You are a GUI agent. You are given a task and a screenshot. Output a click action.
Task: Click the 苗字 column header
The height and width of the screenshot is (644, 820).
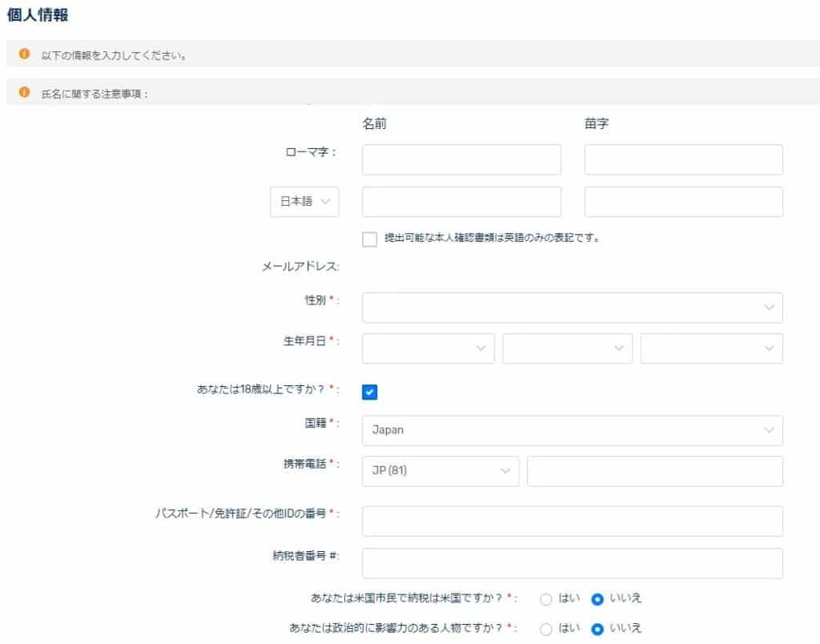[x=597, y=124]
